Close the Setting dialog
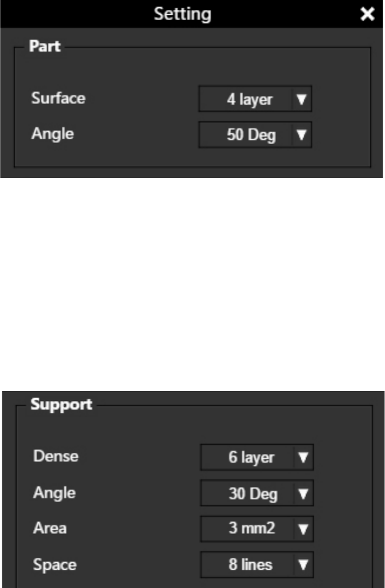Screen dimensions: 385x588 pos(367,14)
